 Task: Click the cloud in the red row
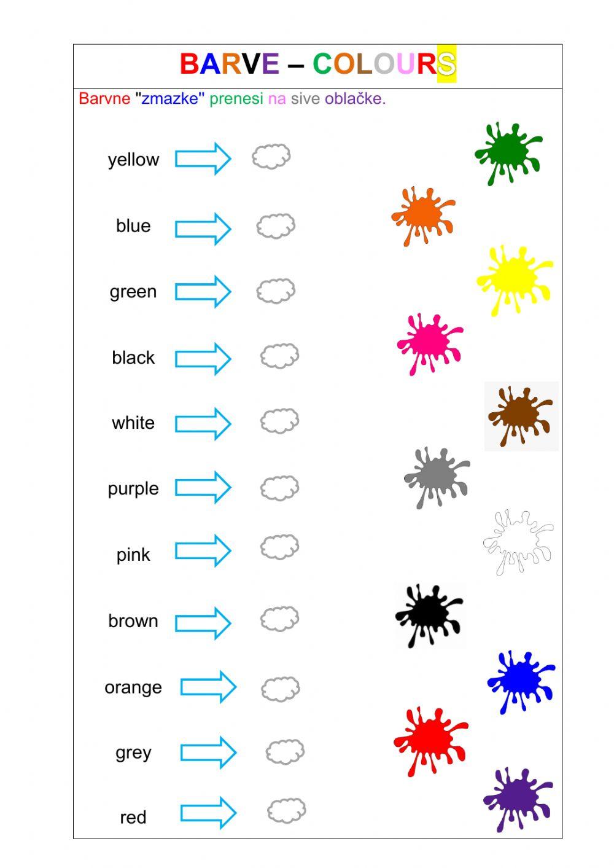(286, 811)
